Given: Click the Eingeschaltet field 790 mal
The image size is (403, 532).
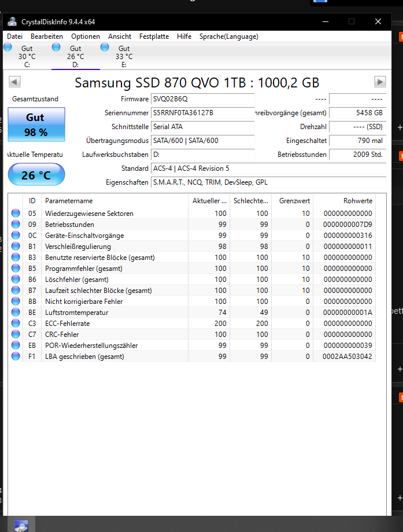Looking at the screenshot, I should [357, 141].
